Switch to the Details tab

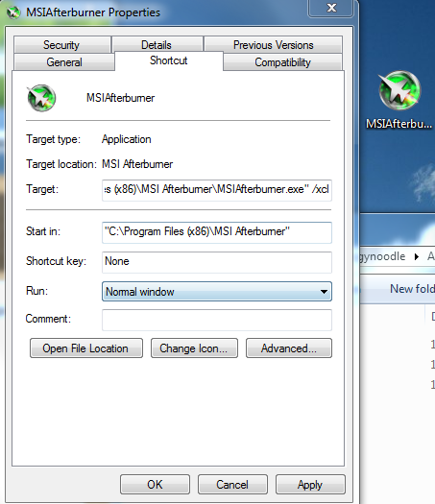(157, 45)
